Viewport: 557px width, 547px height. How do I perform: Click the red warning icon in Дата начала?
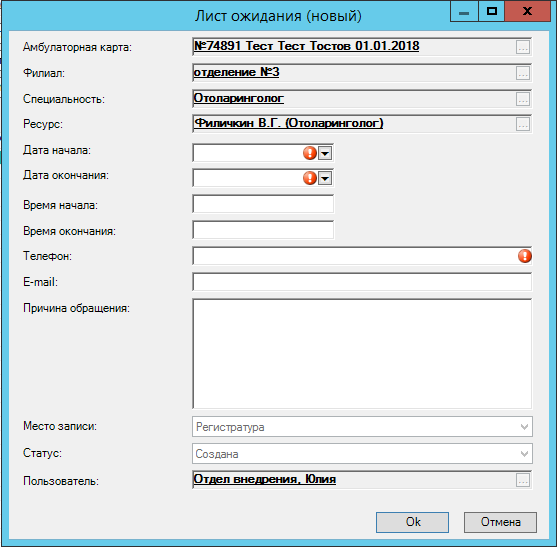310,153
